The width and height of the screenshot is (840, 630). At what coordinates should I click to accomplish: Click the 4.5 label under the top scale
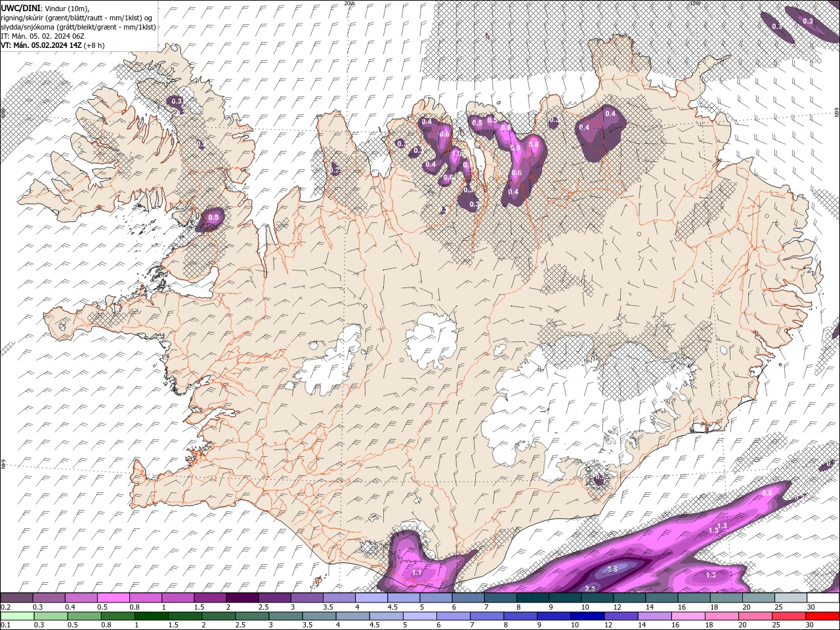[x=392, y=607]
